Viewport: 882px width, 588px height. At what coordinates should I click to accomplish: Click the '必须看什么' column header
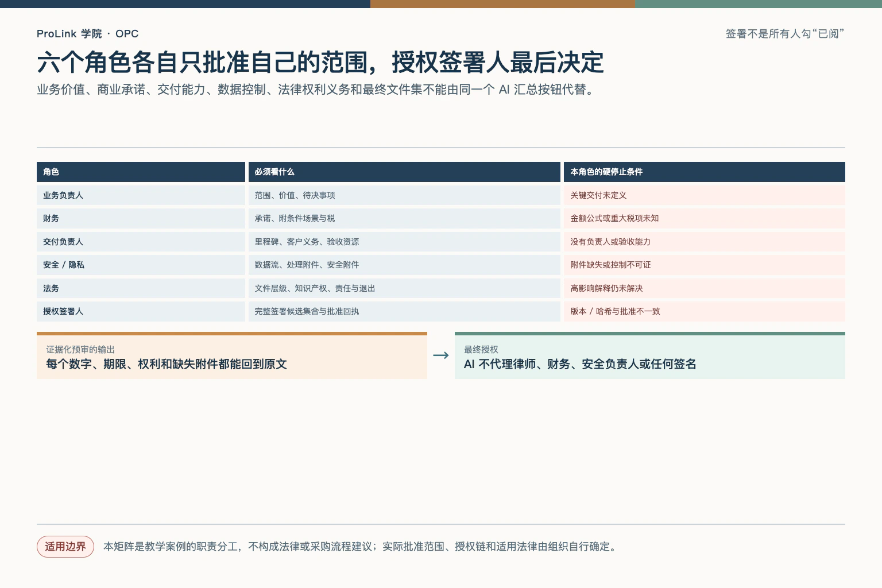coord(404,172)
